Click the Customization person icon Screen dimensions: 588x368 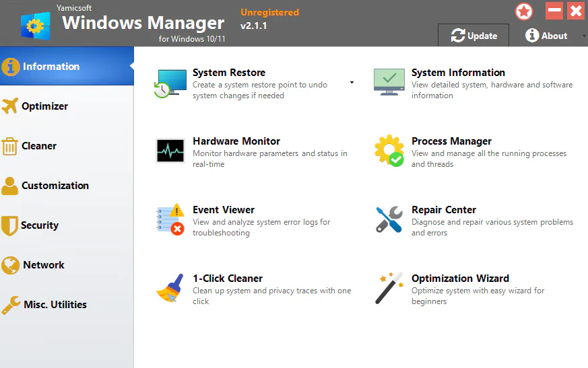pyautogui.click(x=9, y=186)
